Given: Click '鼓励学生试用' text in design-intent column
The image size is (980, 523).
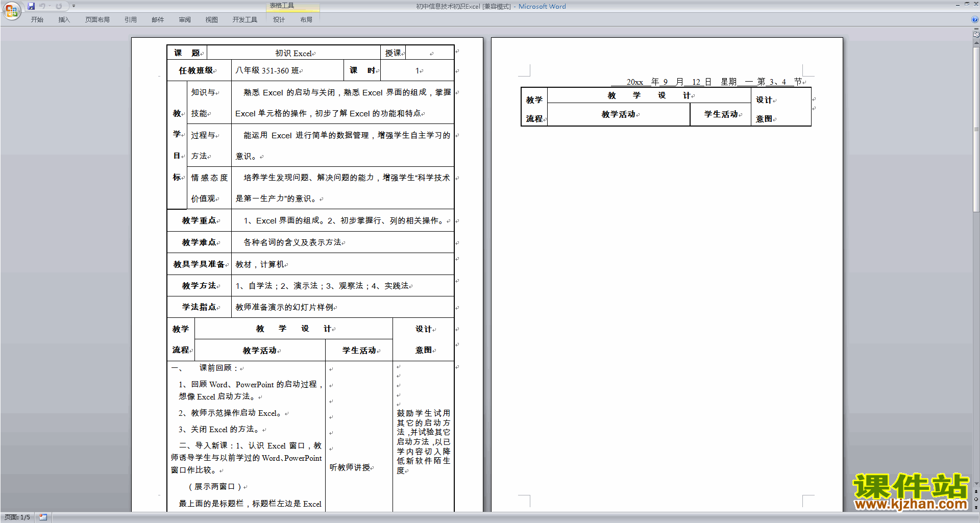Looking at the screenshot, I should click(x=424, y=413).
